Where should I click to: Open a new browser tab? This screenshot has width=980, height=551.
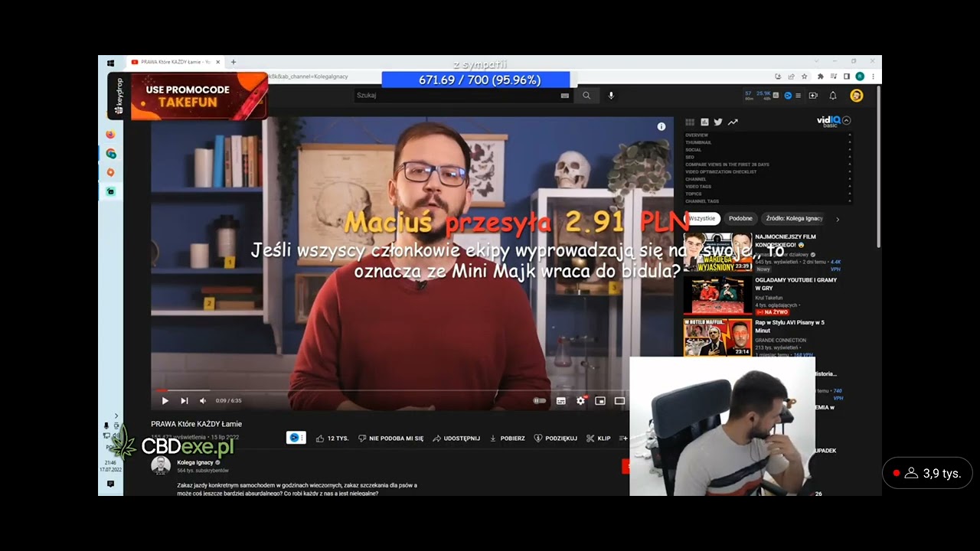(x=234, y=62)
